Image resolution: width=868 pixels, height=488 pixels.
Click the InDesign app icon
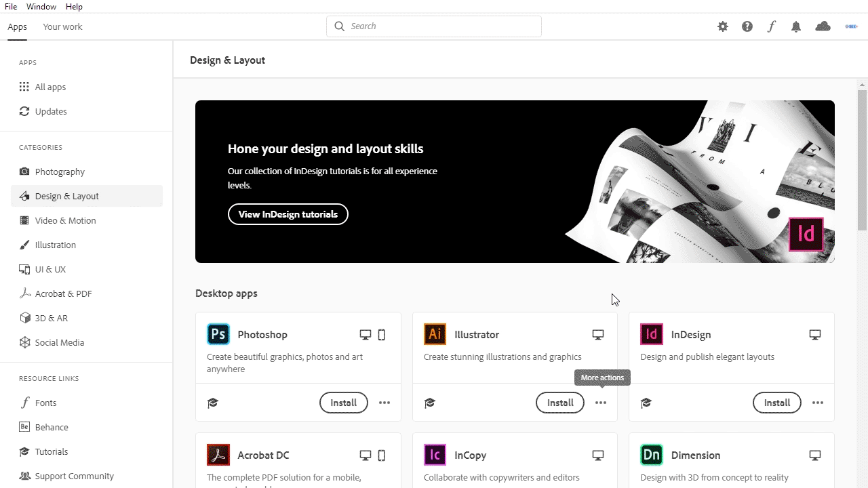pos(652,334)
